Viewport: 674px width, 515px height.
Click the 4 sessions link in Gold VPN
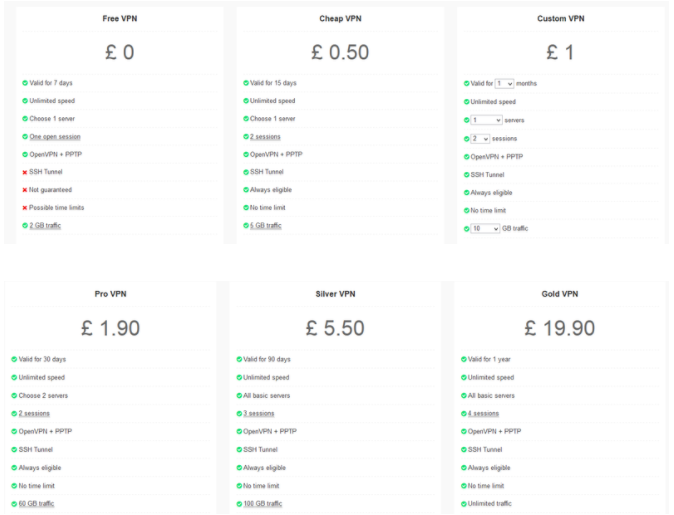pyautogui.click(x=483, y=414)
